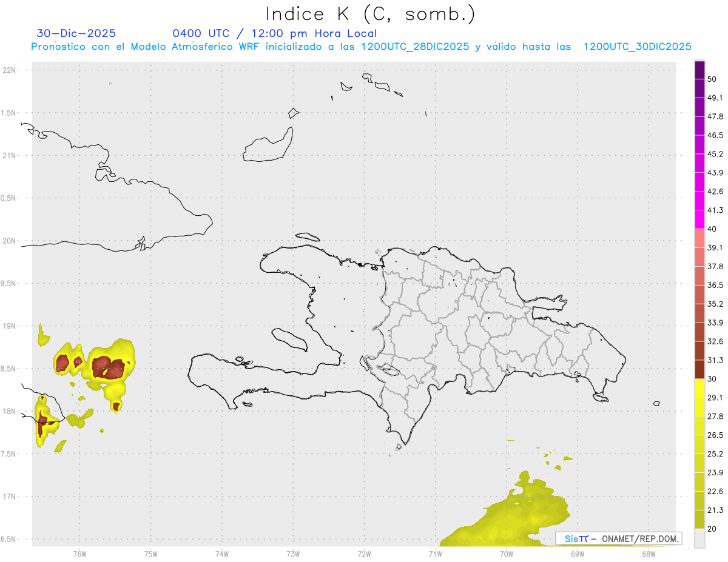Click the "0400 UTC / 12:00 pm Hora Local" time label
Screen dimensions: 728x562
pos(275,33)
